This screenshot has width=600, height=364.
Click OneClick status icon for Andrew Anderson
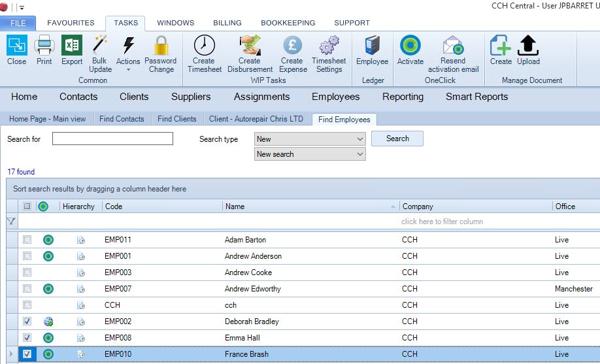pos(48,256)
